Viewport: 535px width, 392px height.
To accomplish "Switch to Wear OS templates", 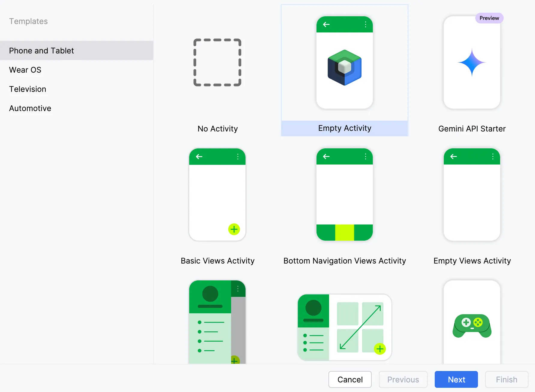I will tap(77, 70).
